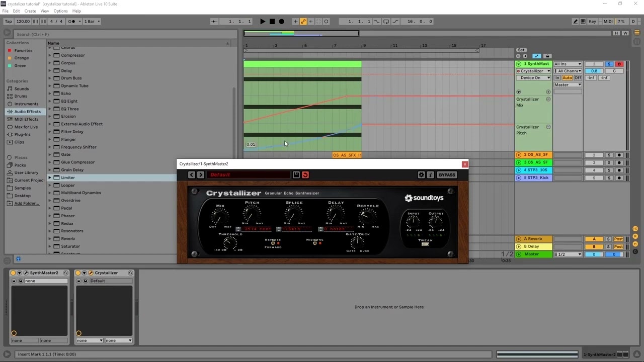Select the tempo field showing 120.00
Screen dimensions: 644x362
point(23,21)
